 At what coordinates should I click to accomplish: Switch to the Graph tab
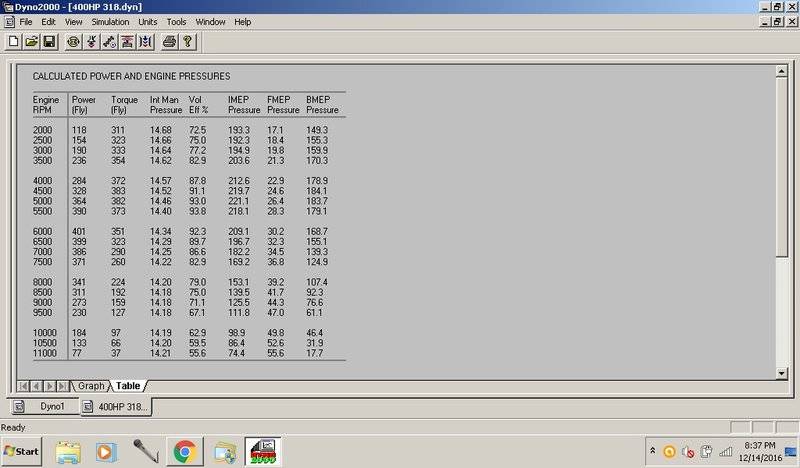pyautogui.click(x=91, y=386)
